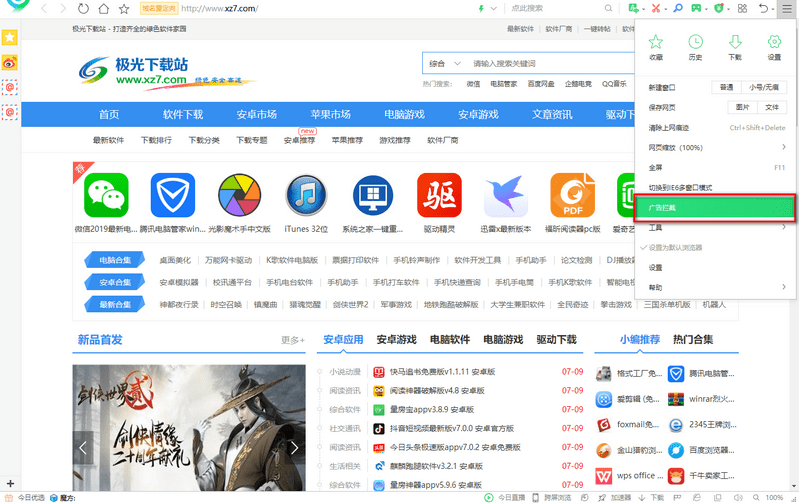
Task: Save web page as 图片
Action: point(742,107)
